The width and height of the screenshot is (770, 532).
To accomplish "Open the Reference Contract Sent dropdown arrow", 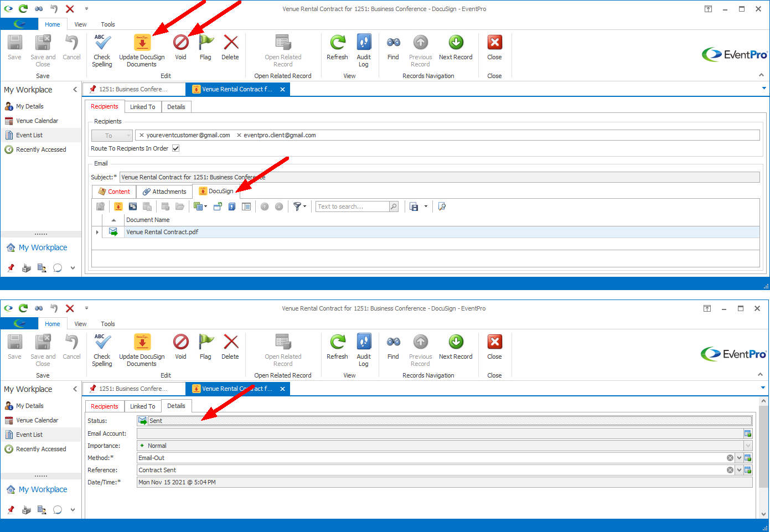I will (x=739, y=470).
